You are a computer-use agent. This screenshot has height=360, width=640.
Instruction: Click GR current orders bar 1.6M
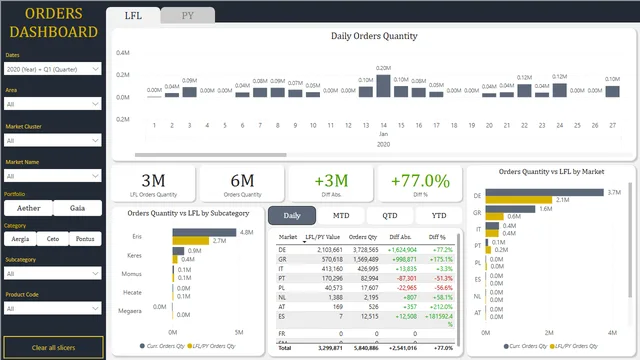[x=510, y=209]
